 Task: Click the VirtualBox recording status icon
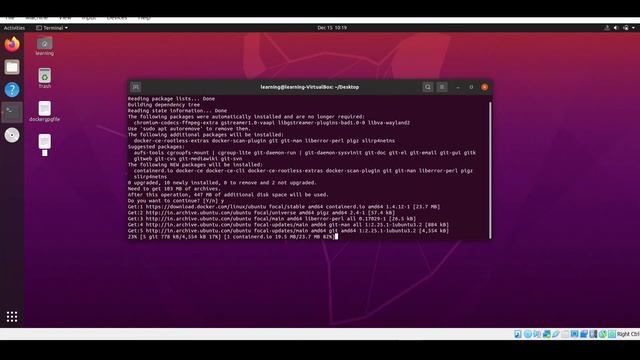coord(584,334)
